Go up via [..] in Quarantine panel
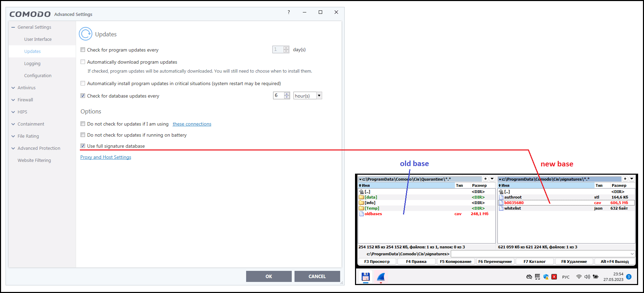644x293 pixels. tap(365, 192)
